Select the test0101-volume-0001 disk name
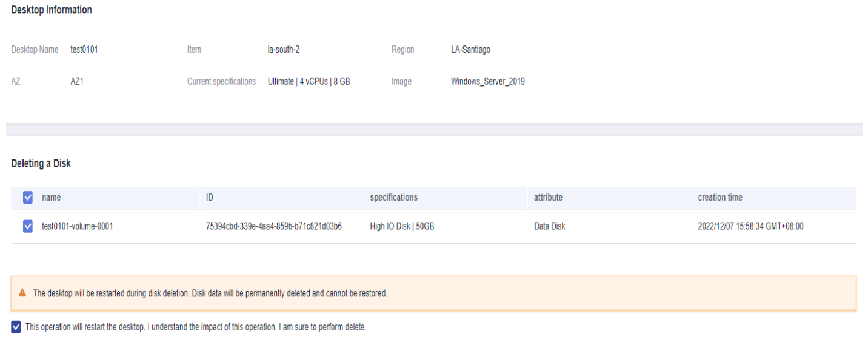The image size is (868, 348). 77,227
